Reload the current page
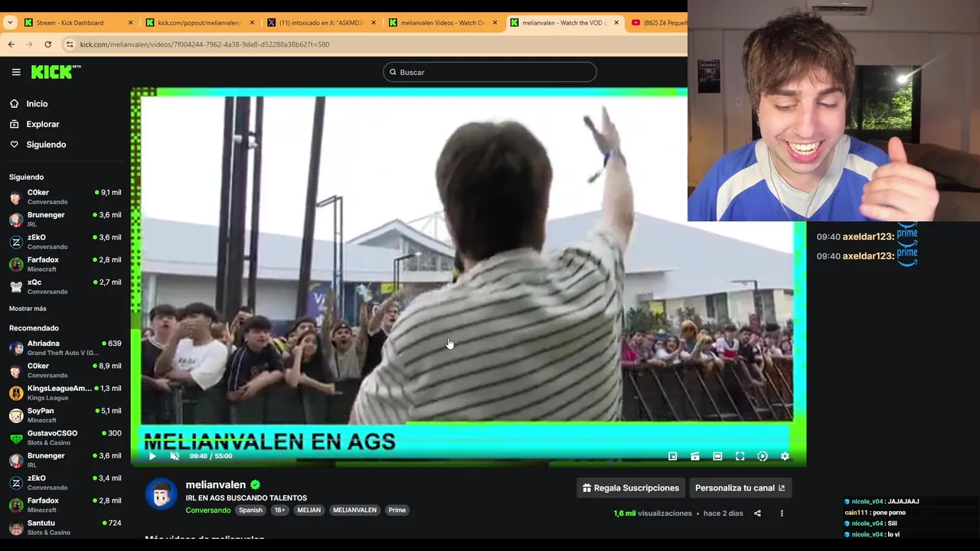 click(x=48, y=44)
